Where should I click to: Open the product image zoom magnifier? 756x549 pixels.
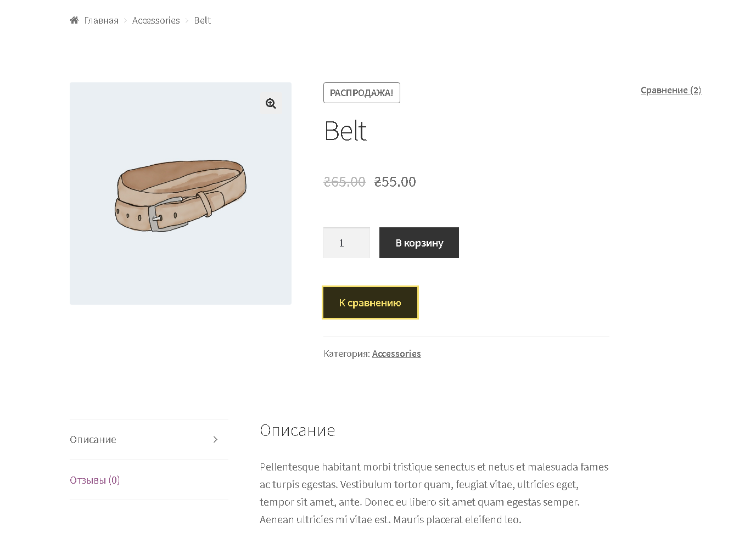pyautogui.click(x=271, y=103)
